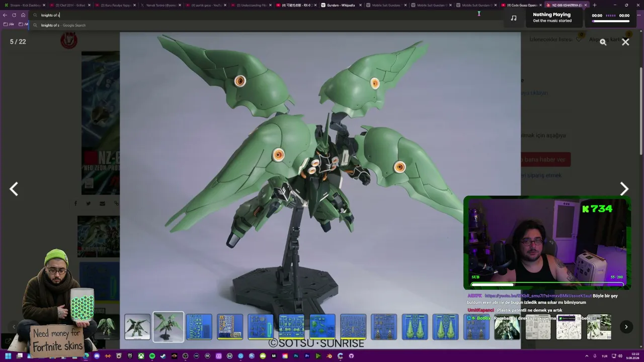Open the Windows Start menu

click(8, 356)
